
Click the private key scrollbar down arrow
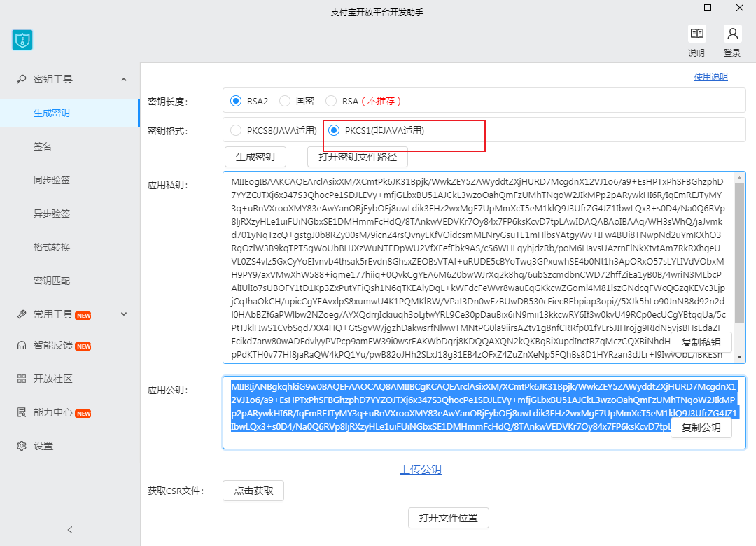pyautogui.click(x=740, y=358)
